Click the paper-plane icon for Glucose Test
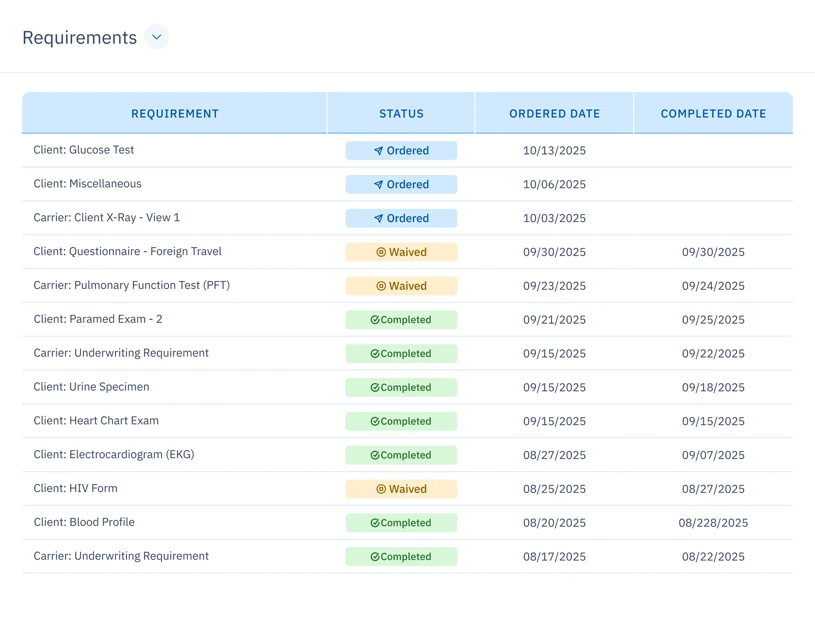 [x=378, y=151]
